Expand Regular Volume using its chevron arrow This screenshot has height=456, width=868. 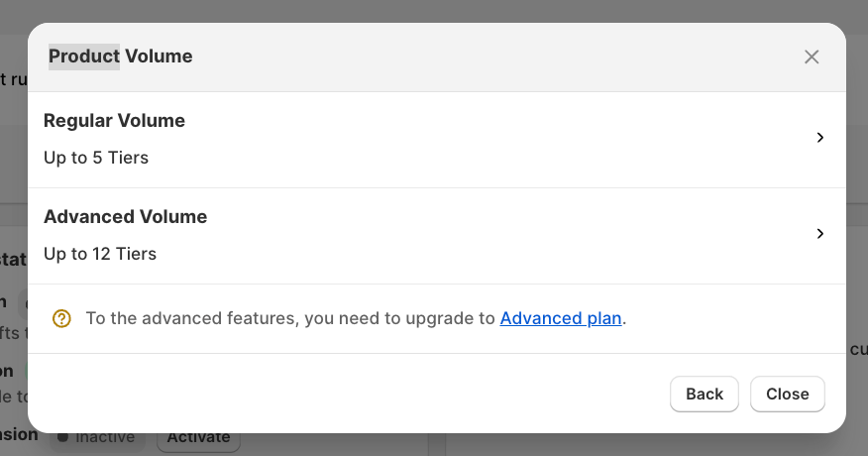click(x=819, y=138)
